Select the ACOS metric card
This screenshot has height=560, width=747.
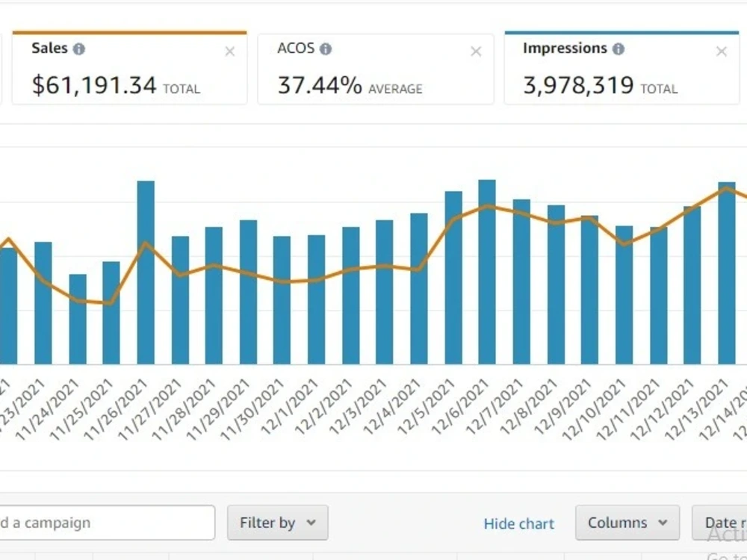[x=376, y=69]
